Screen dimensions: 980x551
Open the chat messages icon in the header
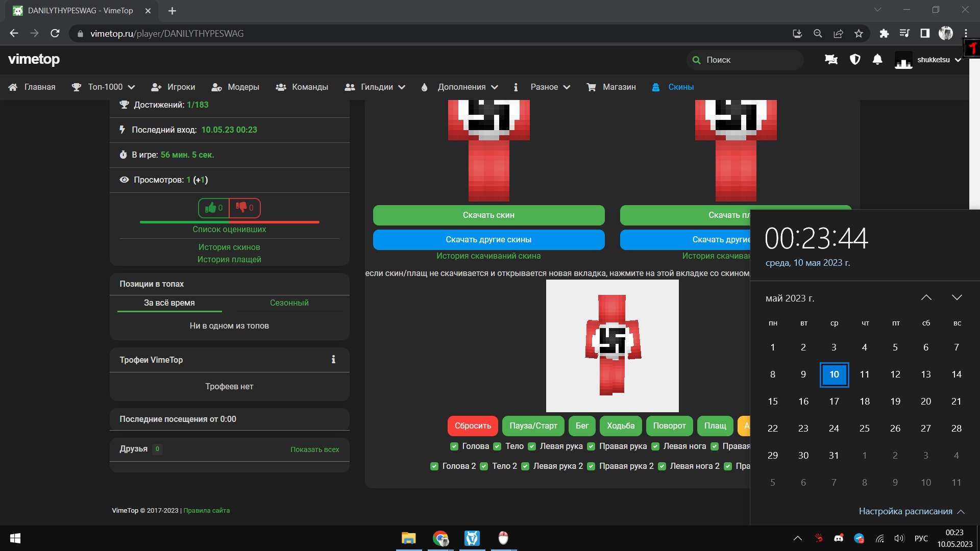(x=831, y=60)
